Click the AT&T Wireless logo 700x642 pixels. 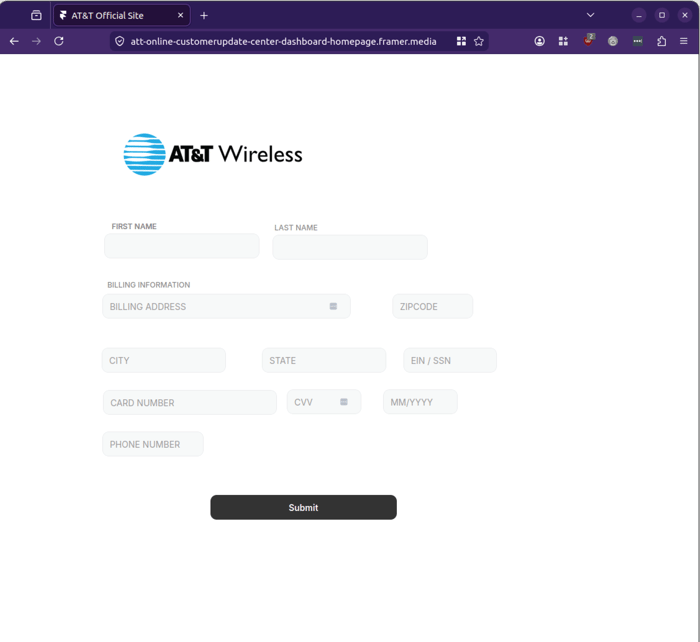click(213, 154)
